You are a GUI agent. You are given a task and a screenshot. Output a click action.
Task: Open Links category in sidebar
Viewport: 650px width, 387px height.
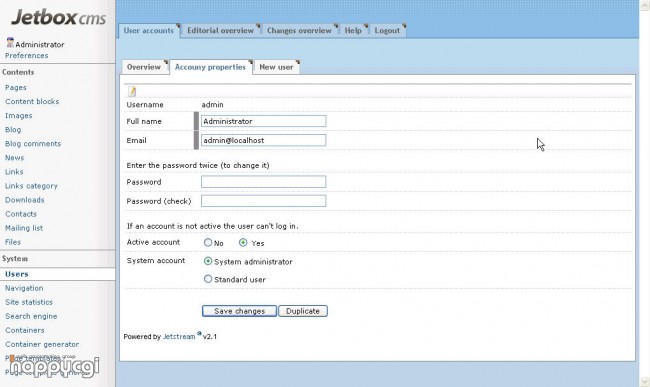31,186
